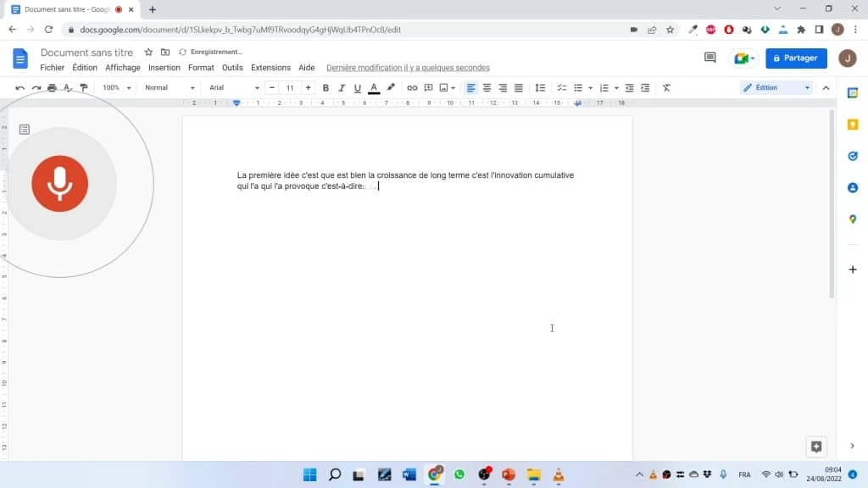Click the redo arrow in toolbar
Screen dimensions: 868x488
pyautogui.click(x=36, y=88)
